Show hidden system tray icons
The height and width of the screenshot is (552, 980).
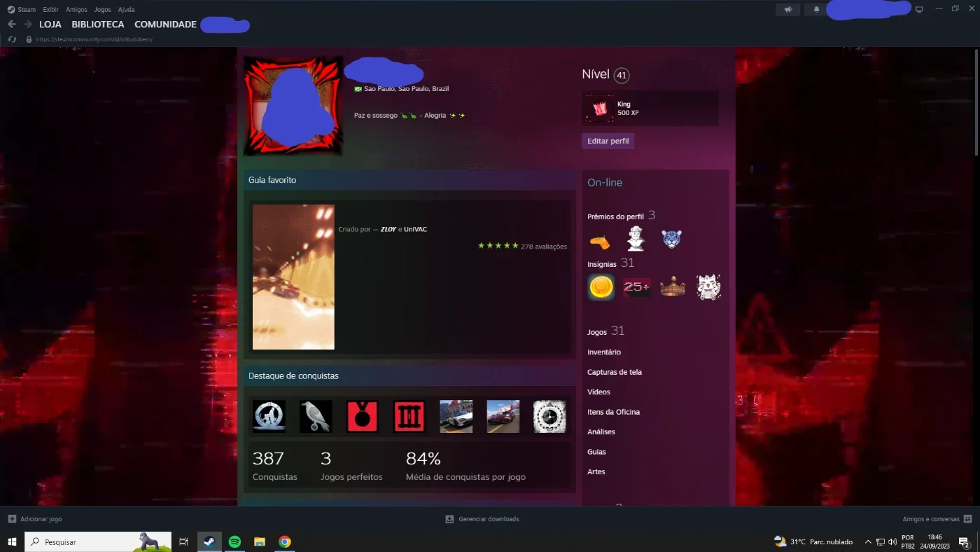pyautogui.click(x=868, y=541)
